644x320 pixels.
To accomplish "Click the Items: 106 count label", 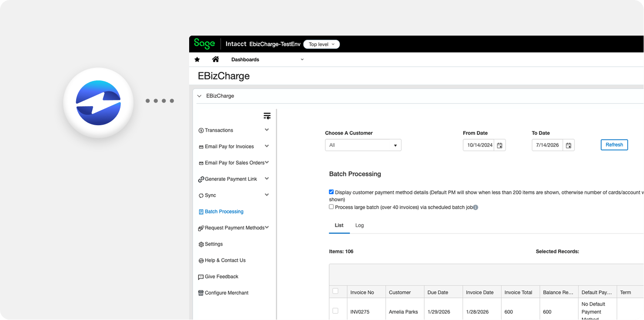I will pyautogui.click(x=341, y=251).
